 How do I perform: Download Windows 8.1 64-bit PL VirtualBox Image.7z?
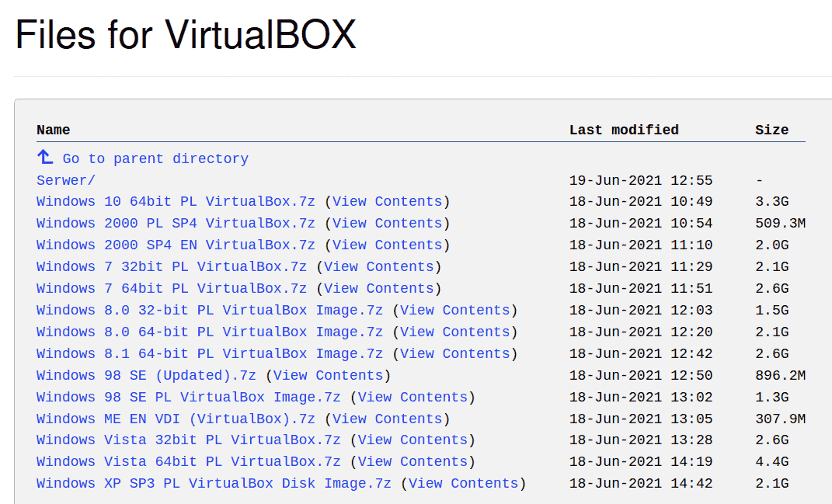tap(210, 354)
